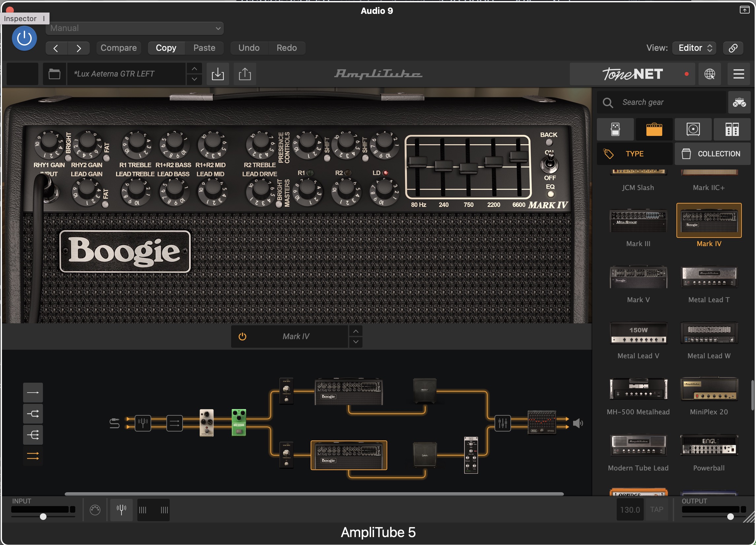This screenshot has width=756, height=545.
Task: Click the Compare button
Action: [x=119, y=48]
